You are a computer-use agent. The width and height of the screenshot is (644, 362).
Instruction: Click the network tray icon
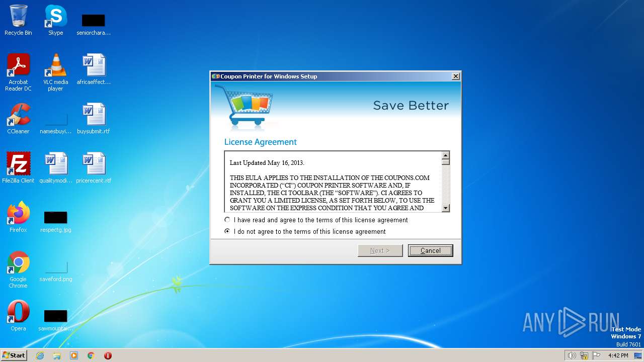pos(584,355)
